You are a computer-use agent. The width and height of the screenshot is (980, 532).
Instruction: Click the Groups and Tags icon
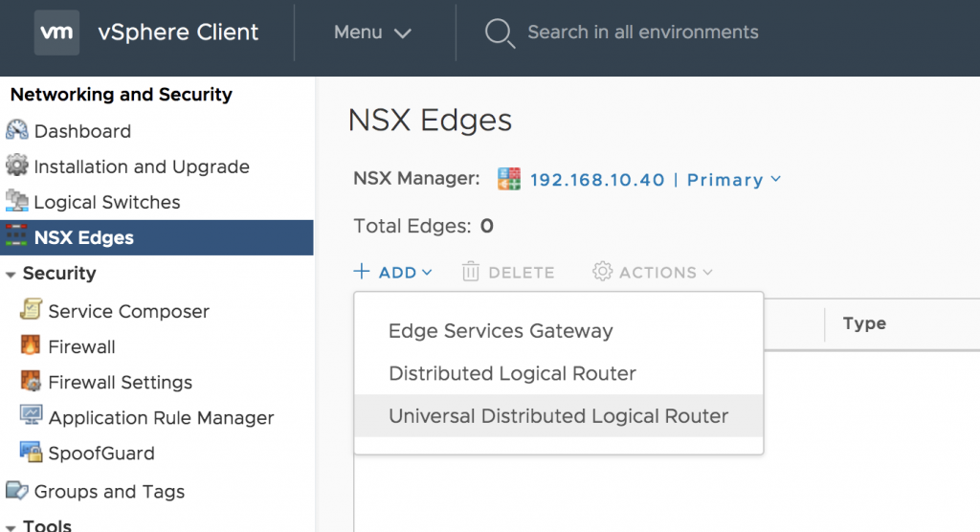pyautogui.click(x=17, y=490)
